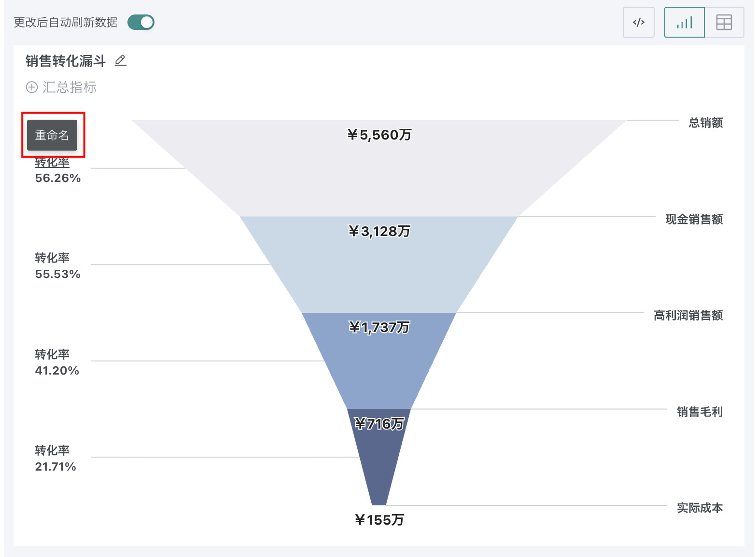Select the 实际成本 stage label
Screen dimensions: 756x557
(x=700, y=508)
